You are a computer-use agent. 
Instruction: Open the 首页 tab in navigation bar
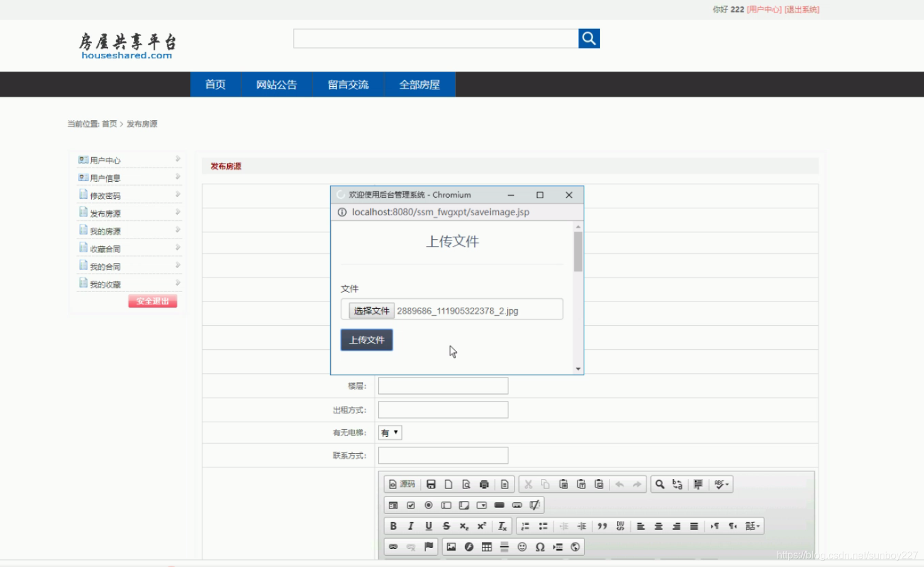coord(215,84)
